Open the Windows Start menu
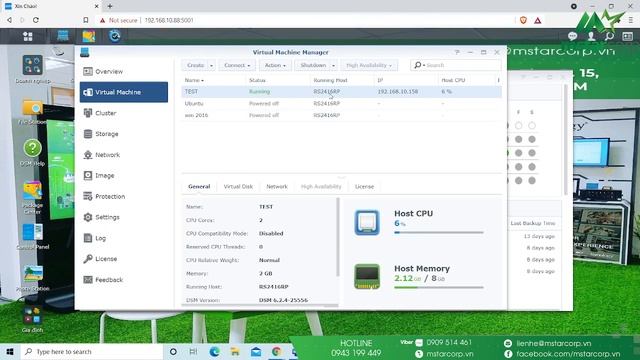640x360 pixels. click(x=10, y=351)
